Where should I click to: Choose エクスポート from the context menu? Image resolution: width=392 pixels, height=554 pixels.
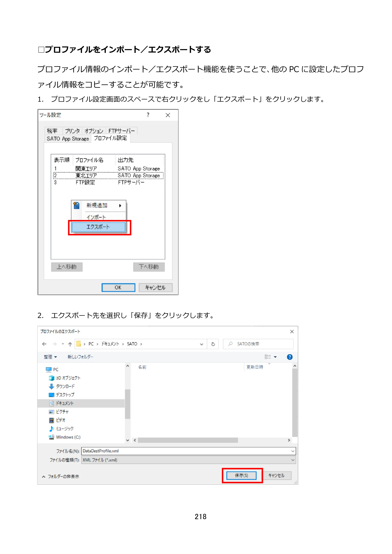[99, 227]
